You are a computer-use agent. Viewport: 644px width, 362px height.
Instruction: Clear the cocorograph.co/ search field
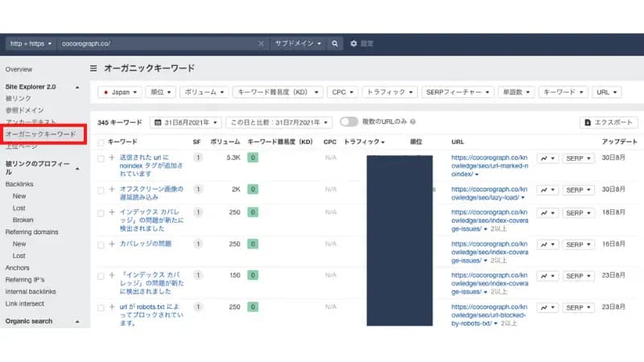[261, 43]
